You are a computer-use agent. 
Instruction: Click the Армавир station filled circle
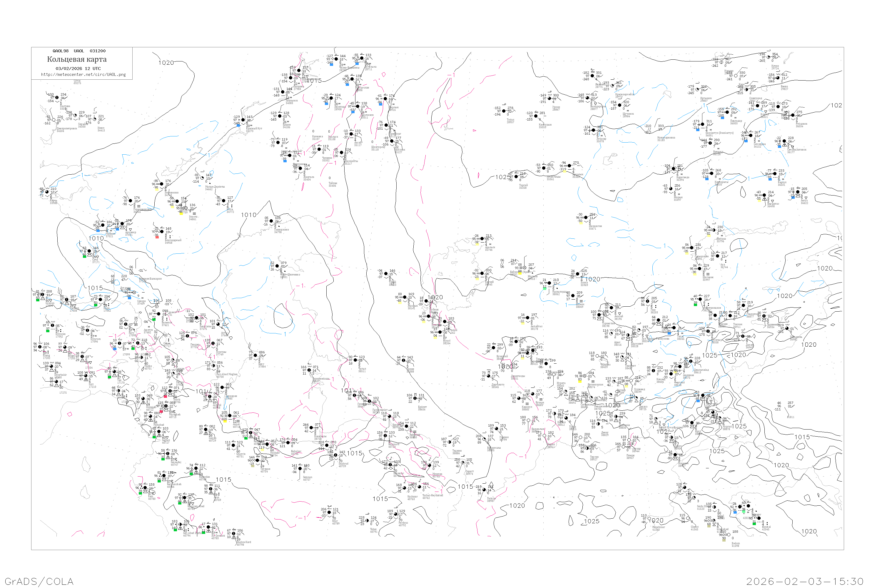pos(122,224)
